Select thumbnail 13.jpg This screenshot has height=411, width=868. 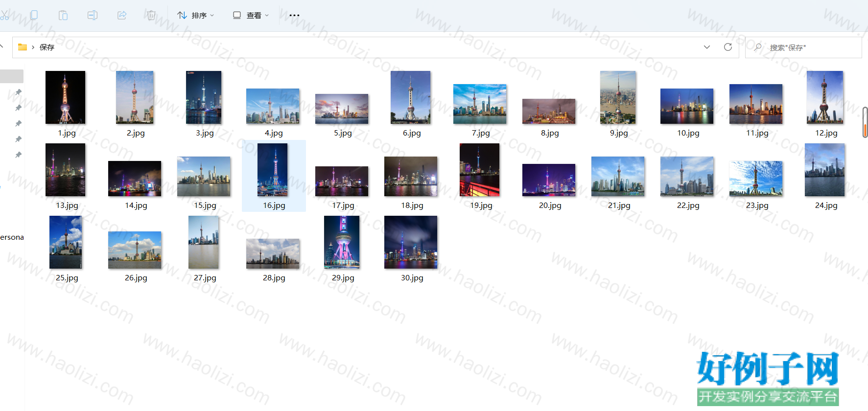tap(65, 170)
